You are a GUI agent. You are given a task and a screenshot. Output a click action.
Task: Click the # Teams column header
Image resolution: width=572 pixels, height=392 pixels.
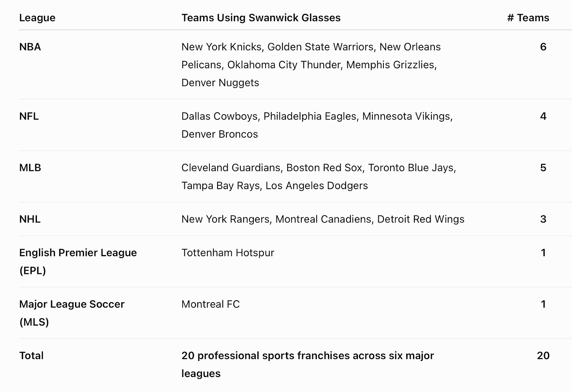click(x=528, y=18)
